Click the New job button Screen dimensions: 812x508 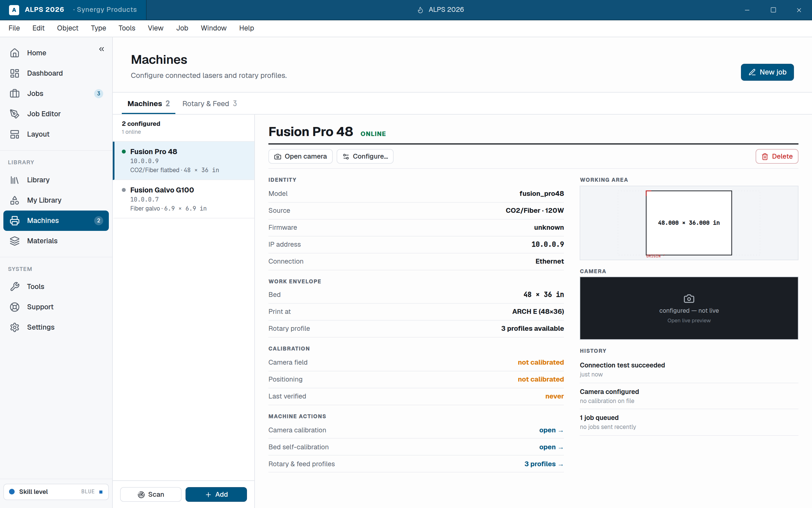[x=767, y=72]
